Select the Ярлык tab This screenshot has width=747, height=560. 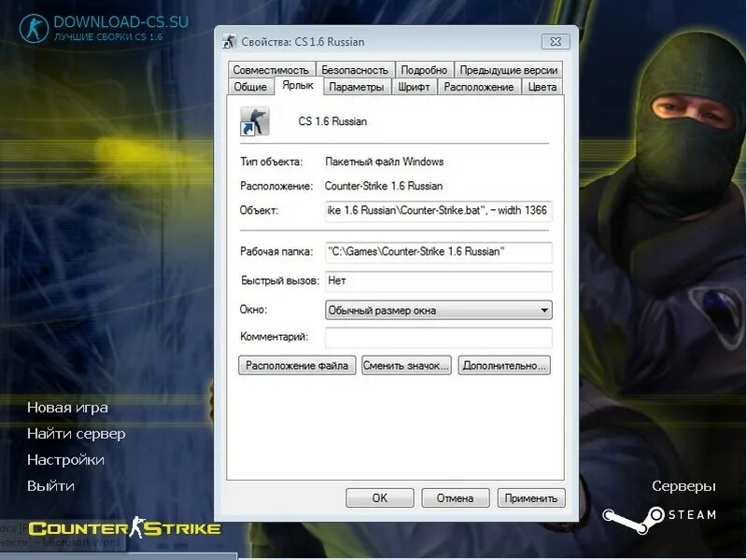[x=298, y=85]
